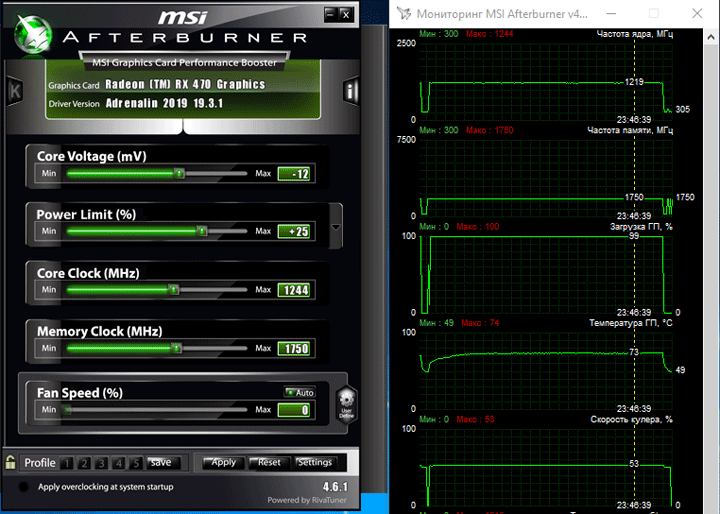
Task: Click the Core Voltage value field -12
Action: pos(295,174)
